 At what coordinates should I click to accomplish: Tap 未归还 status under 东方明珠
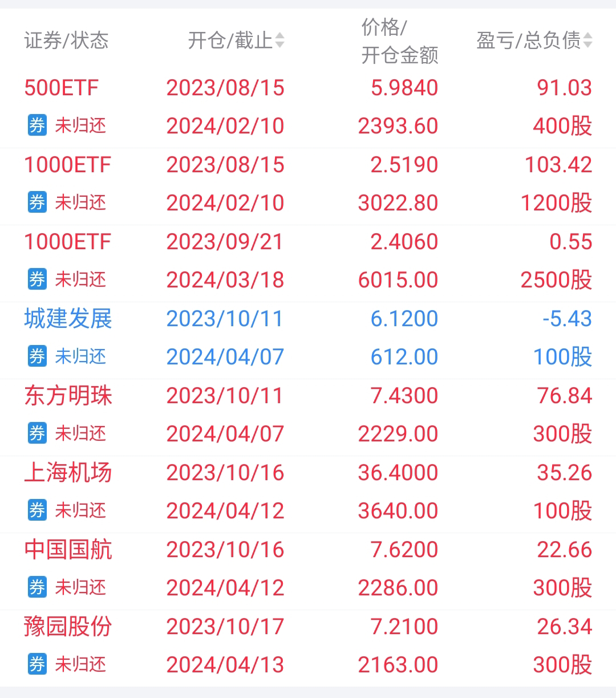click(80, 433)
